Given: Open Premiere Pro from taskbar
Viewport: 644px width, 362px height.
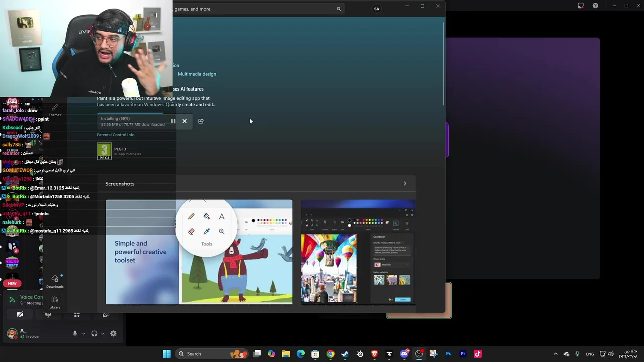Looking at the screenshot, I should pyautogui.click(x=463, y=354).
